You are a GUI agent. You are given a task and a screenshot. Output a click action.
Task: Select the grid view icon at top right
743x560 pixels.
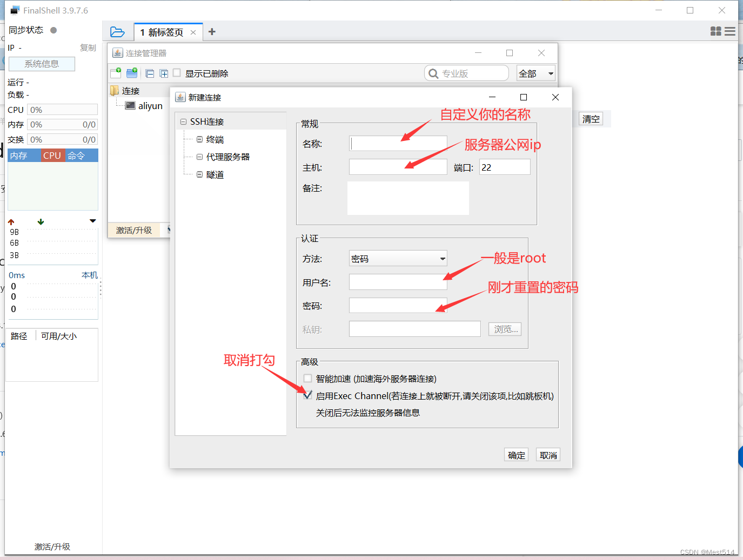(x=715, y=31)
